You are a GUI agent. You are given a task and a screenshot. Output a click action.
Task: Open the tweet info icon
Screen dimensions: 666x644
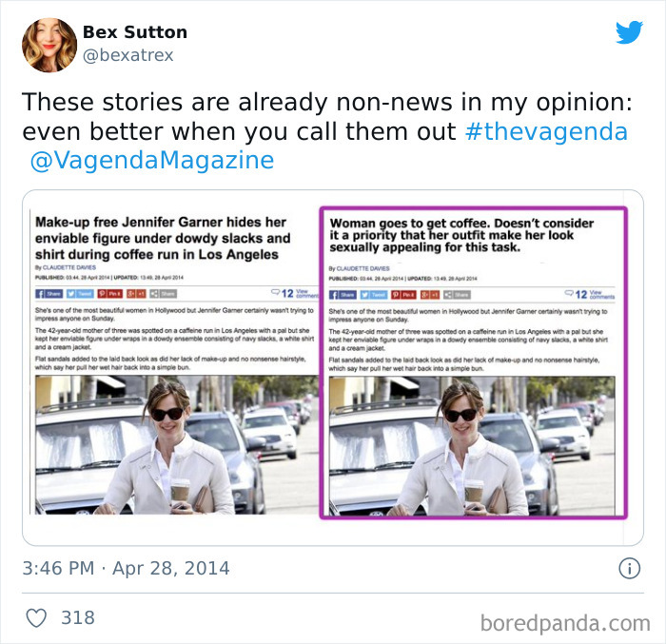click(629, 569)
